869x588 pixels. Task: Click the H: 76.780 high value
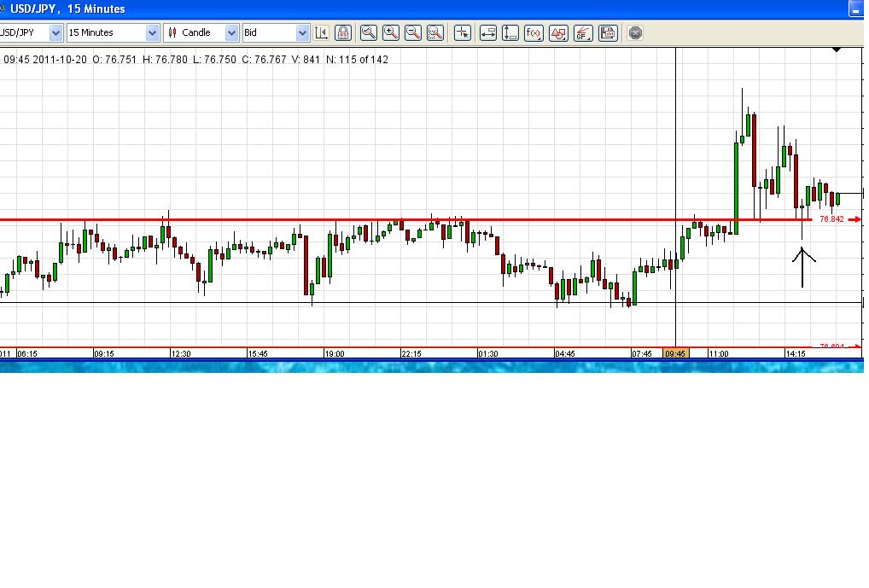(x=165, y=59)
